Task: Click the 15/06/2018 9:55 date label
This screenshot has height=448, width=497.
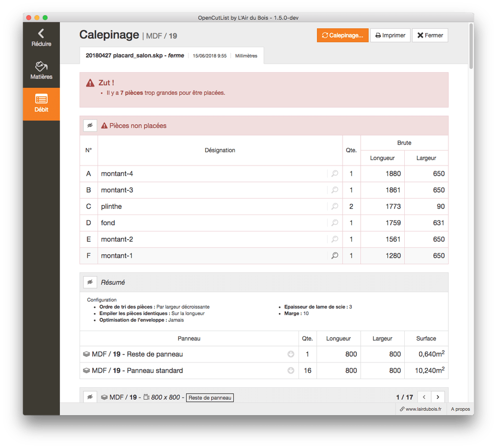Action: tap(210, 56)
